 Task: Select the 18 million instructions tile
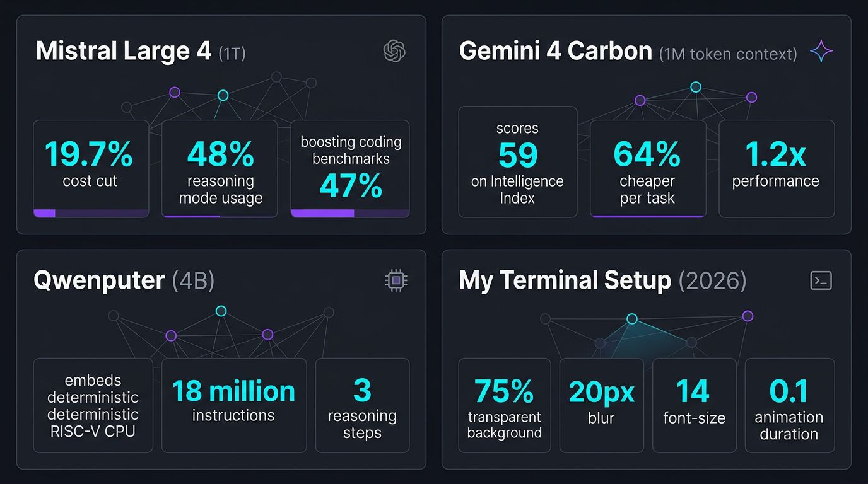point(234,405)
